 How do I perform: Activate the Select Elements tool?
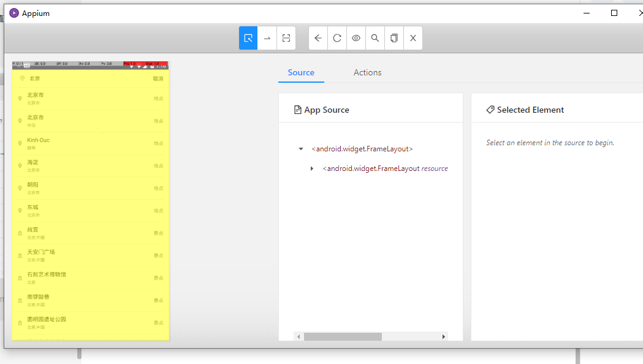(x=248, y=38)
